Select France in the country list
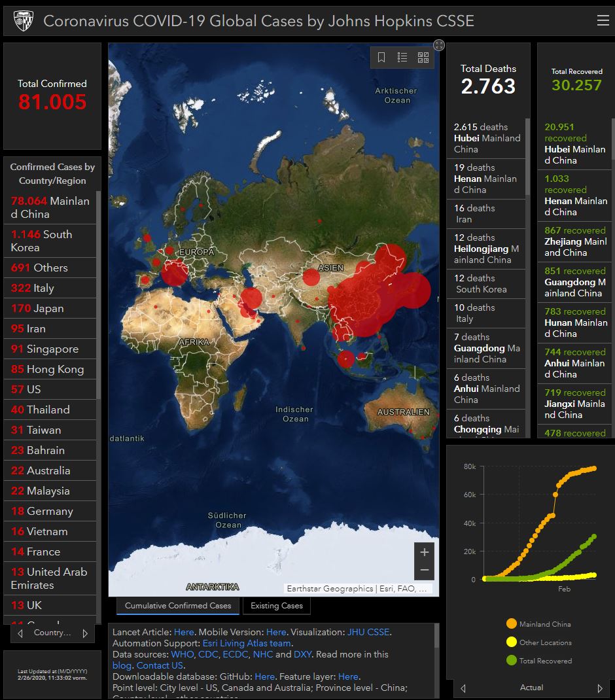This screenshot has width=615, height=700. coord(50,551)
